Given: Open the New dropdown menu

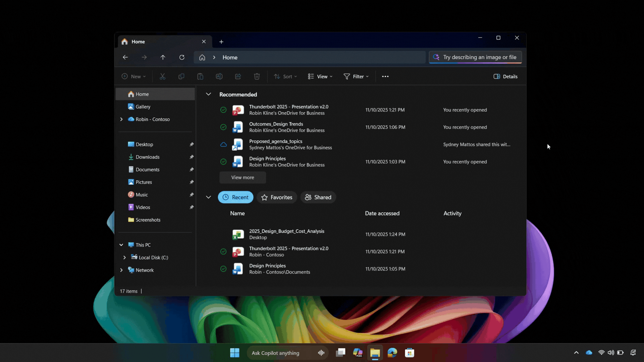Looking at the screenshot, I should pyautogui.click(x=133, y=76).
